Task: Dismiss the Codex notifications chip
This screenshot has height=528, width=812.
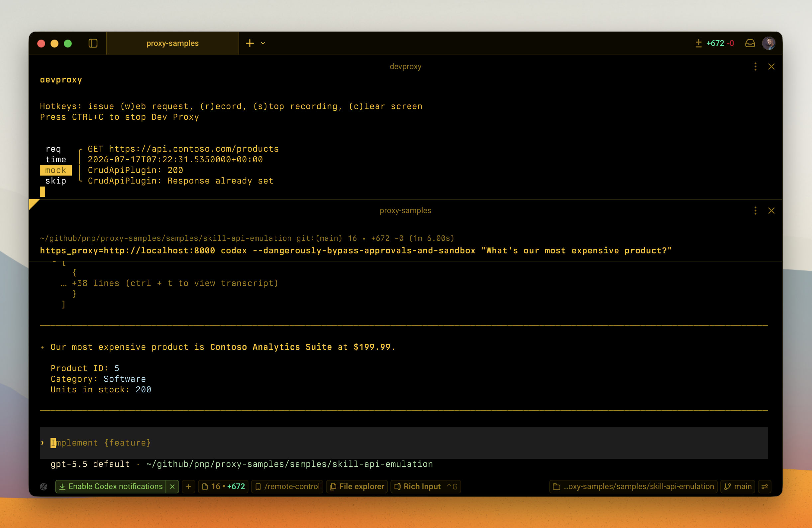Action: tap(172, 486)
